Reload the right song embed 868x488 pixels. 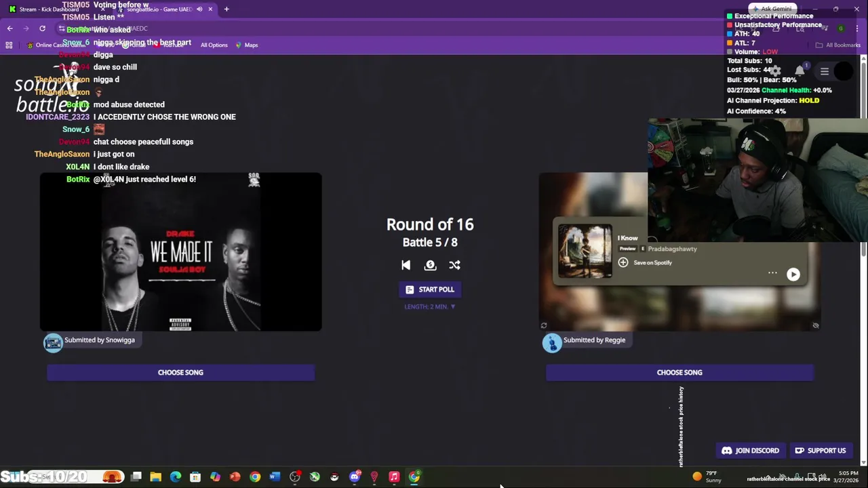coord(544,326)
